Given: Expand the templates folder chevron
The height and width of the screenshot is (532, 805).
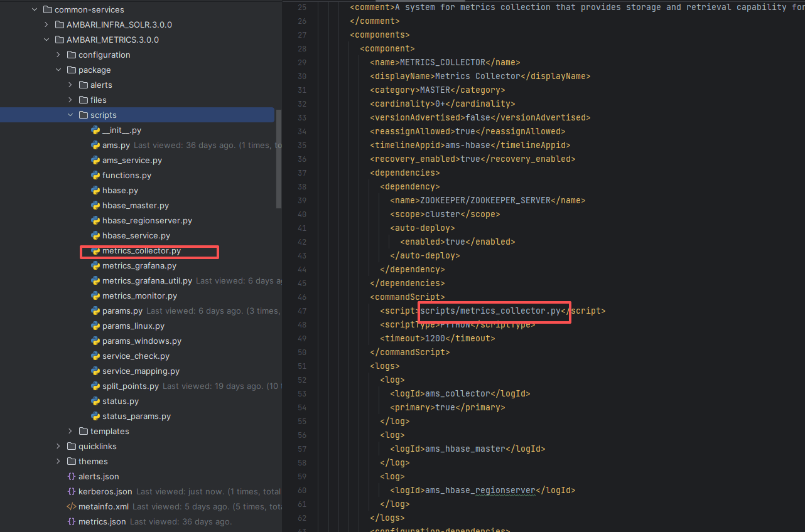Looking at the screenshot, I should (70, 432).
